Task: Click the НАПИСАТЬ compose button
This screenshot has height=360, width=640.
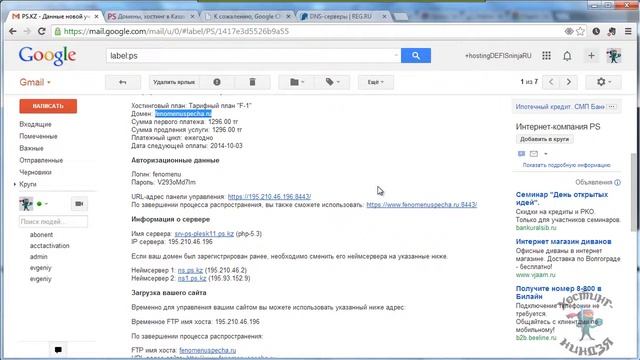Action: point(48,106)
